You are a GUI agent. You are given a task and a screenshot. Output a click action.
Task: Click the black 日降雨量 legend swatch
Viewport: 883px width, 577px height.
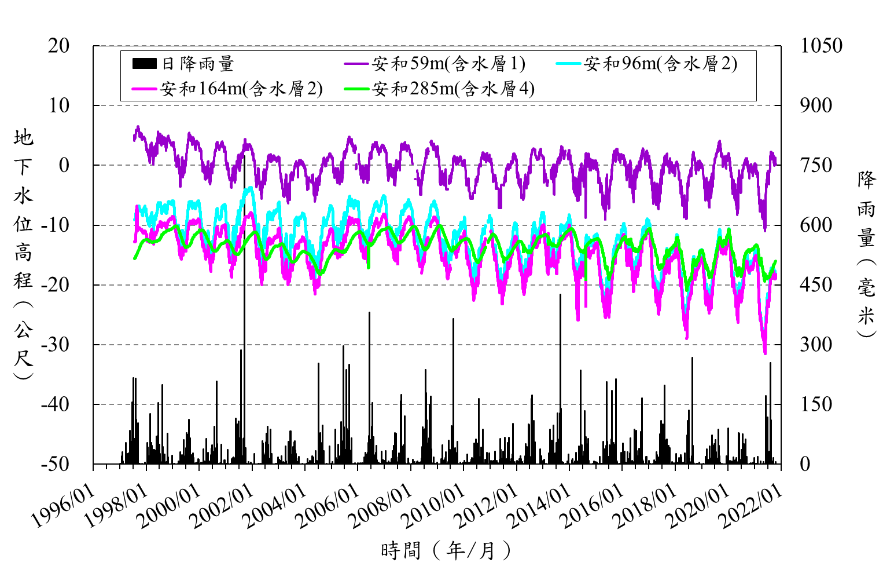coord(145,64)
